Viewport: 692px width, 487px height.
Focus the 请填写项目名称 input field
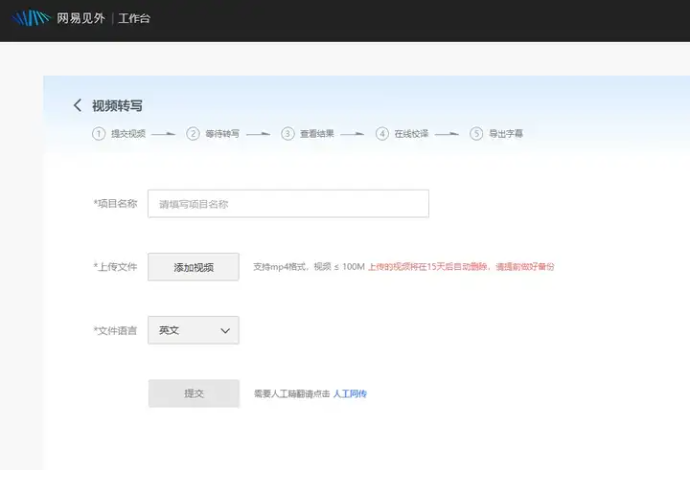click(288, 204)
